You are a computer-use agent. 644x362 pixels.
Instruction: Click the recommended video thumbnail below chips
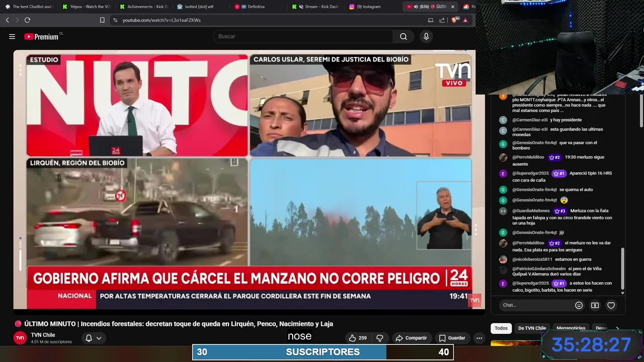(x=516, y=343)
